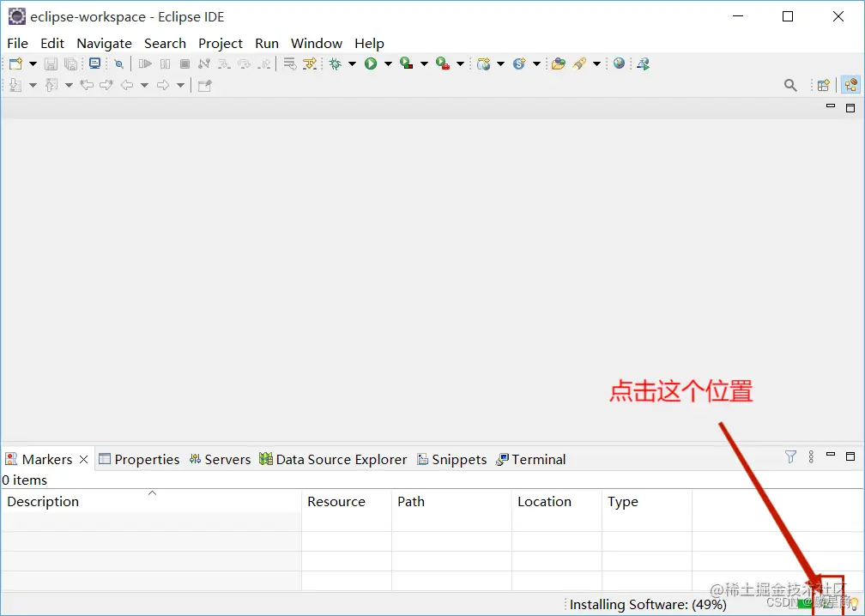Expand the External Tools dropdown arrow
Viewport: 865px width, 616px height.
tap(460, 64)
